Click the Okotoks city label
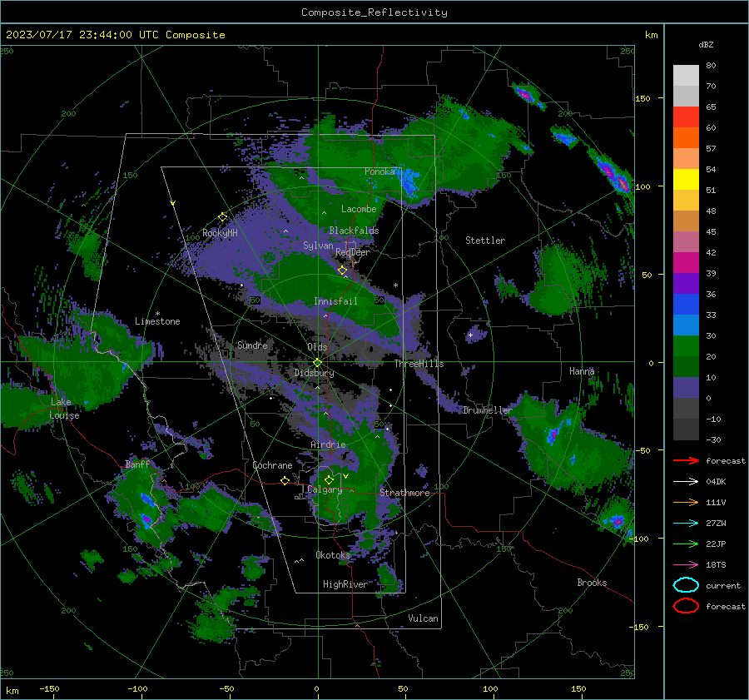This screenshot has height=700, width=749. [333, 555]
